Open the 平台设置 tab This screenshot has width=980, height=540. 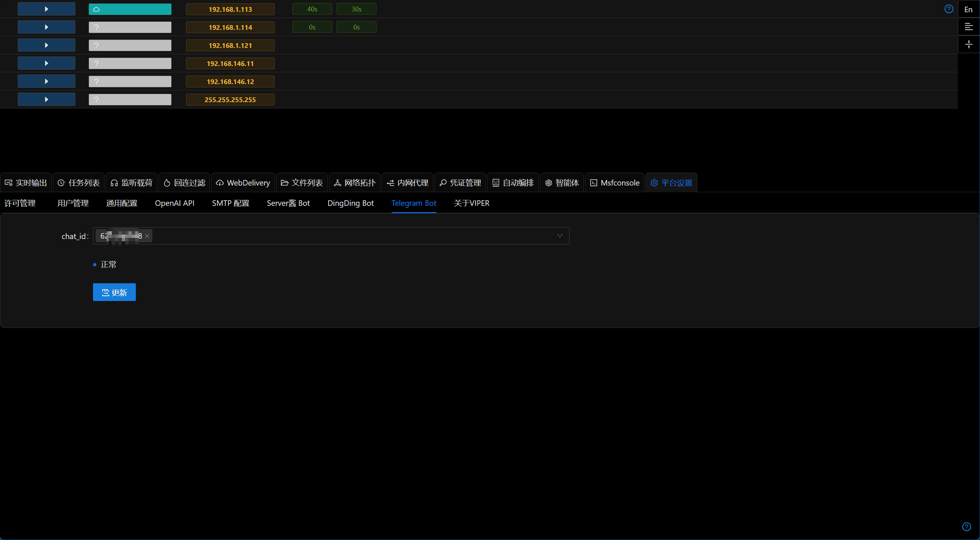(672, 183)
